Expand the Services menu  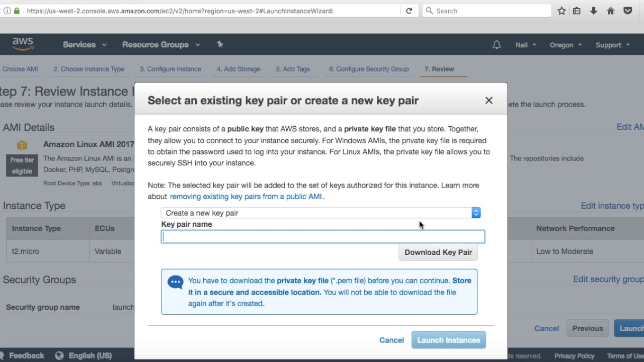point(85,45)
